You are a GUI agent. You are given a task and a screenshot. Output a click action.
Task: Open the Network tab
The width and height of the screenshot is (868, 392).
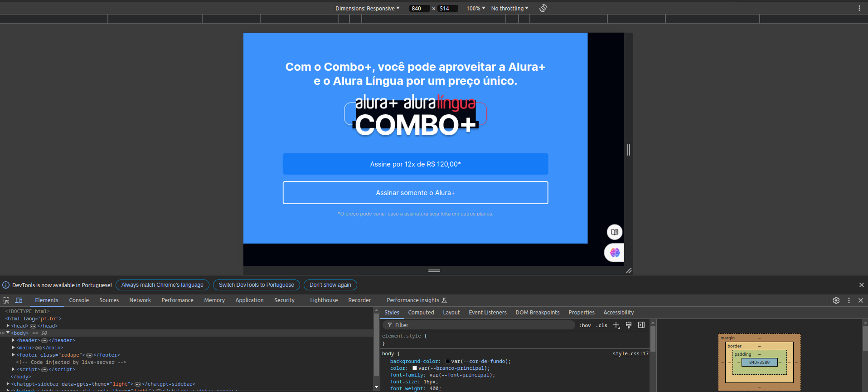pyautogui.click(x=140, y=300)
